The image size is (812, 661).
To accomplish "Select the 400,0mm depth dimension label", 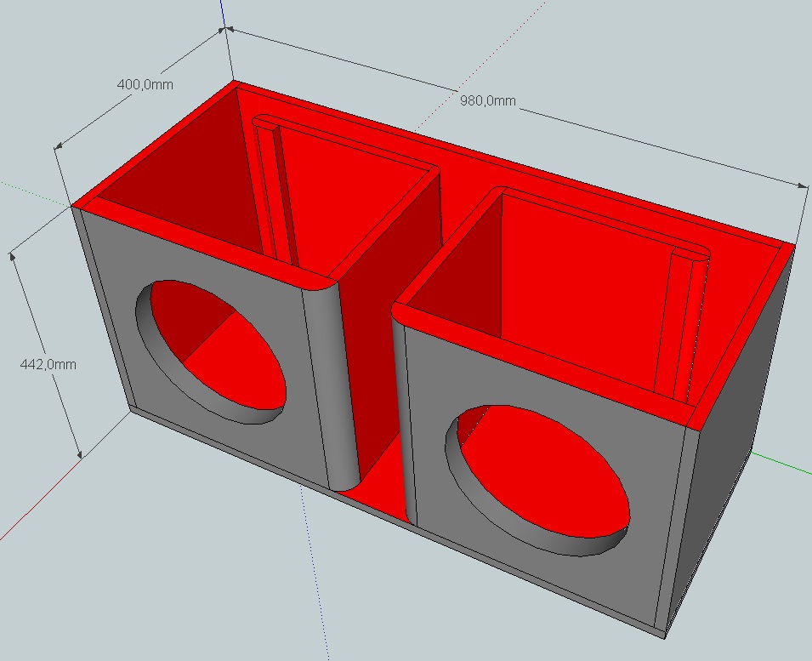I will 145,84.
